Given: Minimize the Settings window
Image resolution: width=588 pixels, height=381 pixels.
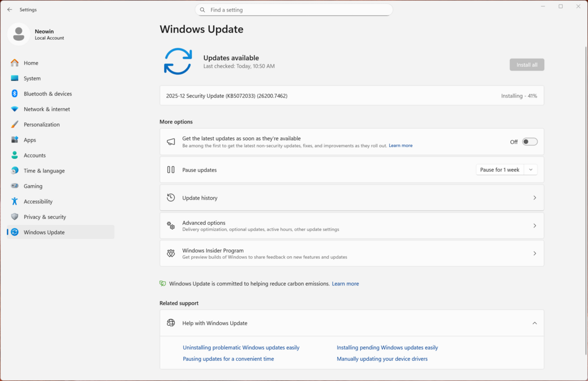Looking at the screenshot, I should 543,6.
